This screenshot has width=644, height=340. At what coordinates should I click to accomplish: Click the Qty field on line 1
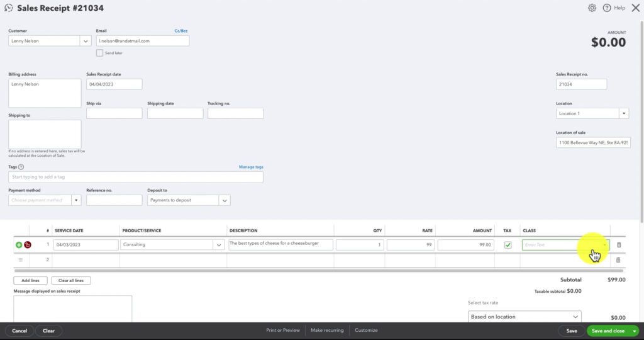360,245
